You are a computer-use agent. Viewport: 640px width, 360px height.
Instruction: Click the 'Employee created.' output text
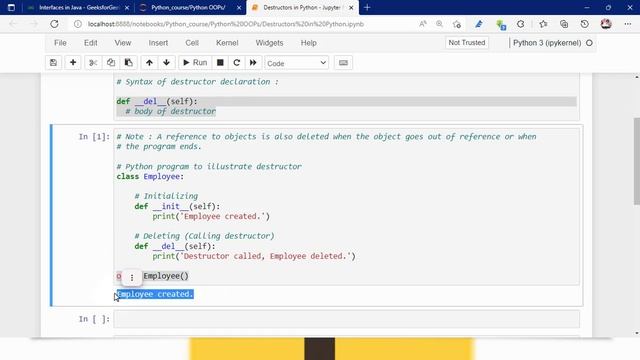pos(155,294)
